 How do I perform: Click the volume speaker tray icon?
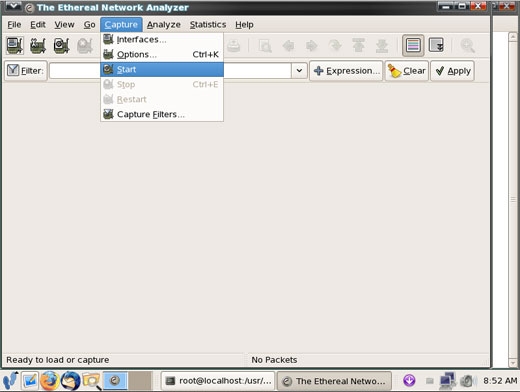(x=468, y=380)
